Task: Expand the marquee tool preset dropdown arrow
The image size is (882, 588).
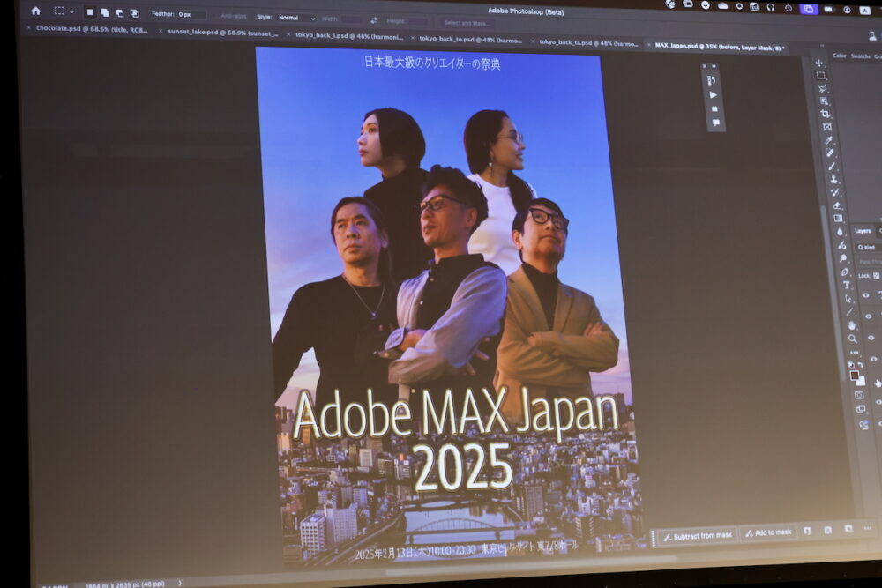Action: point(72,12)
